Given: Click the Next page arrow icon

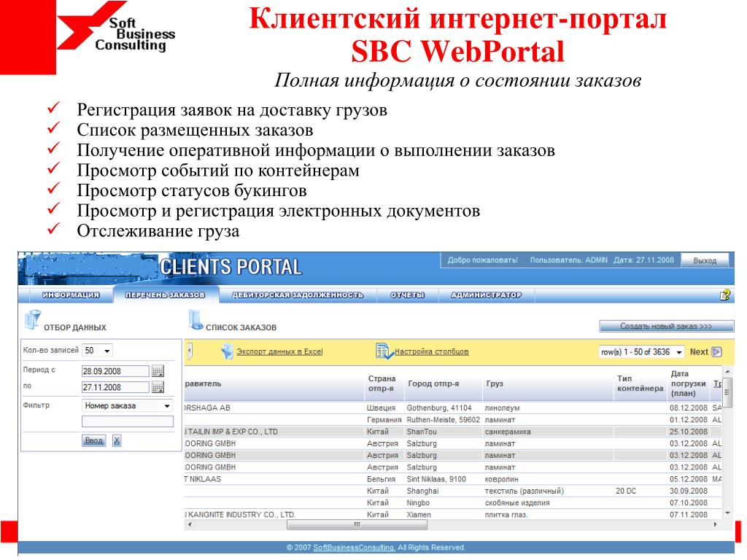Looking at the screenshot, I should [x=716, y=352].
